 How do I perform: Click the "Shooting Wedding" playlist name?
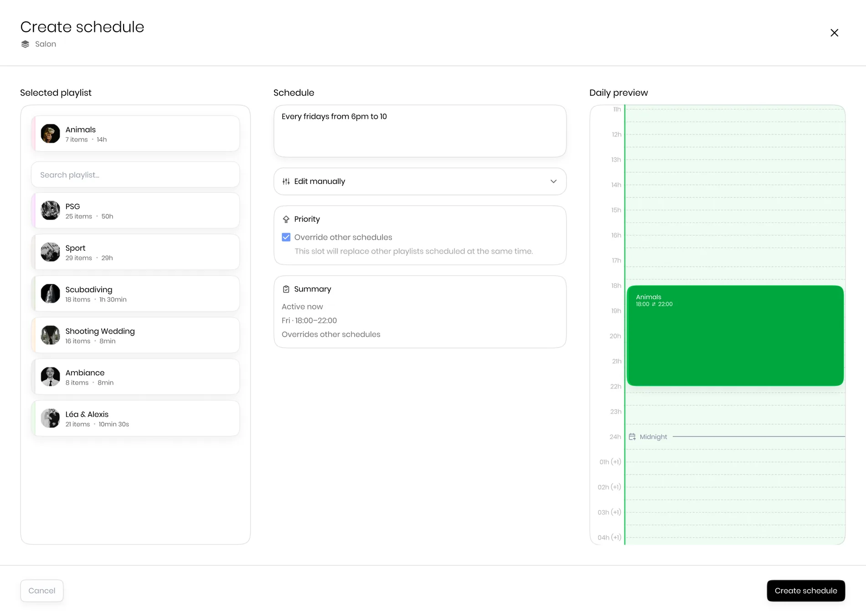(100, 331)
